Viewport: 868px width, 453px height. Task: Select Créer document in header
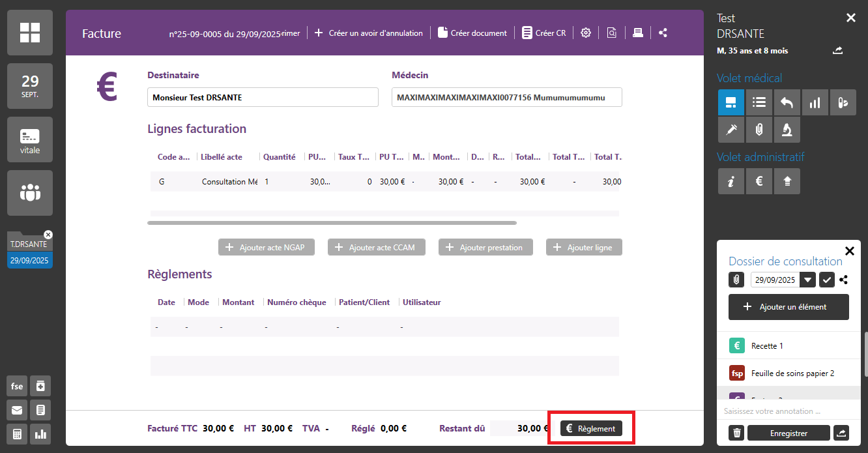pyautogui.click(x=472, y=33)
